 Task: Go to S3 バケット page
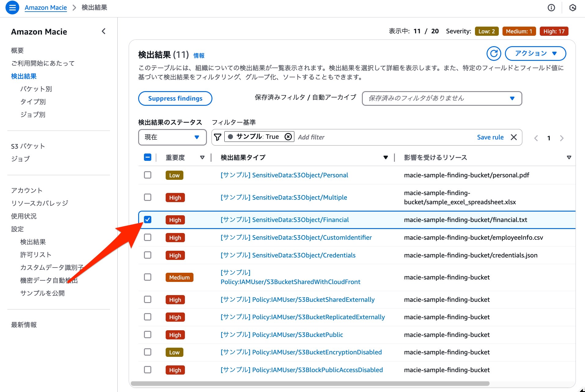click(28, 146)
